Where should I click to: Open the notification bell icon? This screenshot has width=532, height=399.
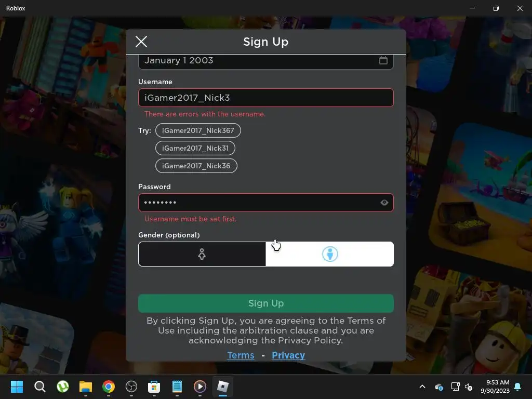point(518,387)
